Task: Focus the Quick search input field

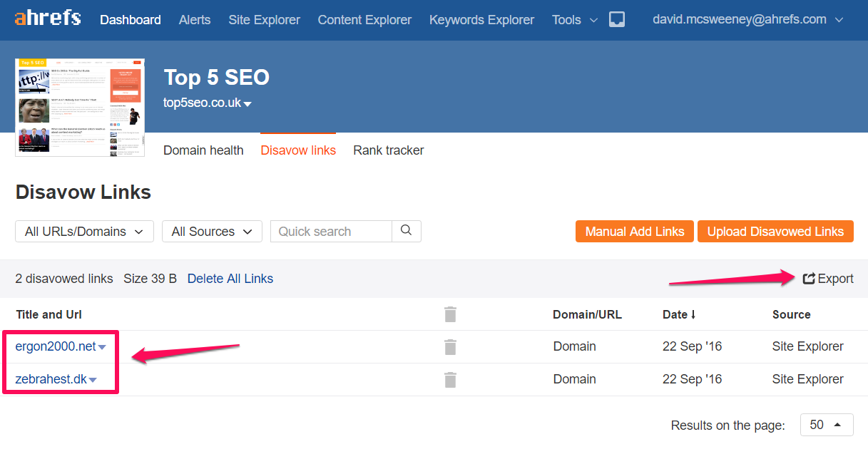Action: pyautogui.click(x=331, y=232)
